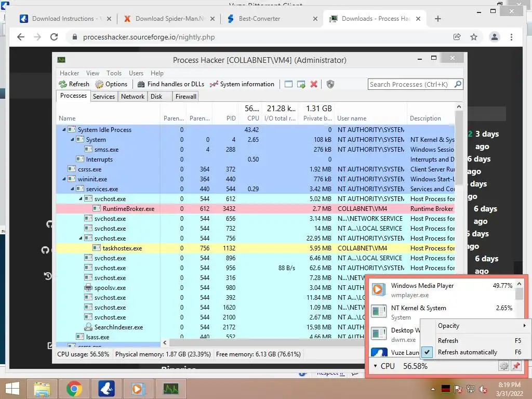Open Chrome three-dot menu

click(511, 37)
